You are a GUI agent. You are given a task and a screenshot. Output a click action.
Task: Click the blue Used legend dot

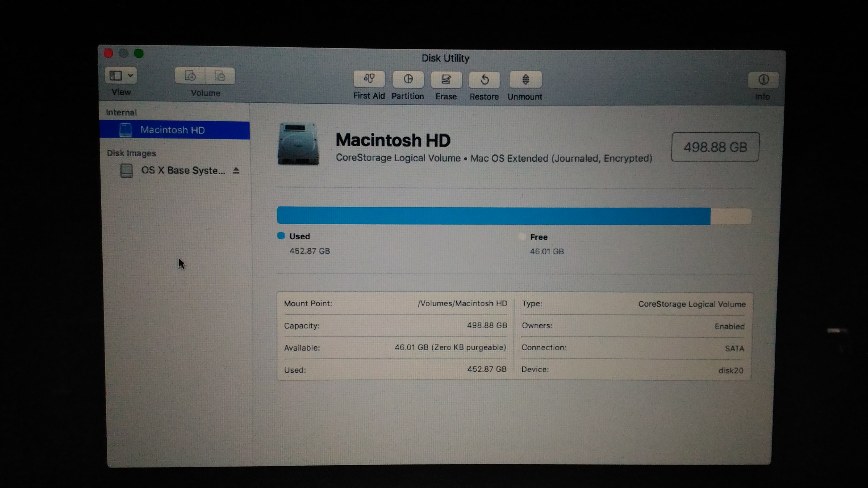click(x=281, y=236)
